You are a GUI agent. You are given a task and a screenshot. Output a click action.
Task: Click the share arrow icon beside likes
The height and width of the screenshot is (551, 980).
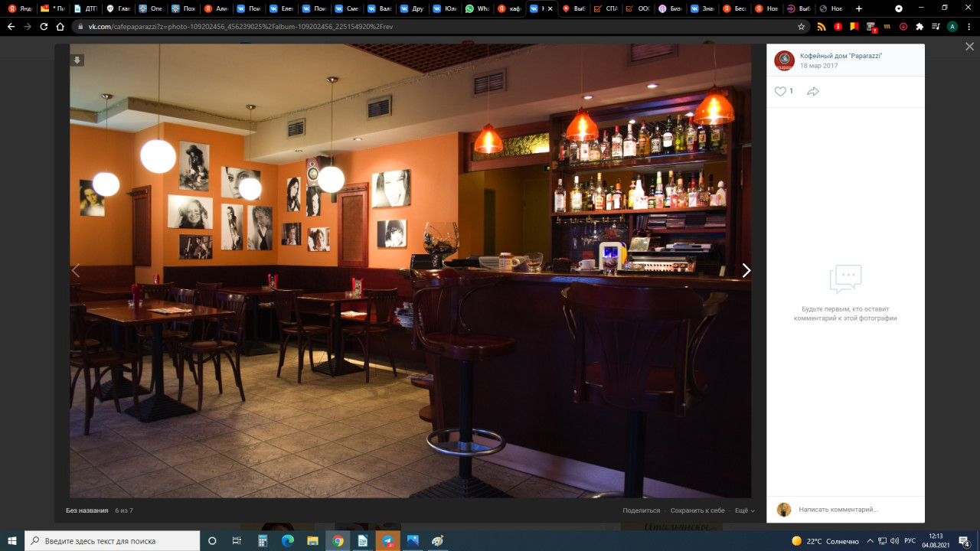click(813, 92)
